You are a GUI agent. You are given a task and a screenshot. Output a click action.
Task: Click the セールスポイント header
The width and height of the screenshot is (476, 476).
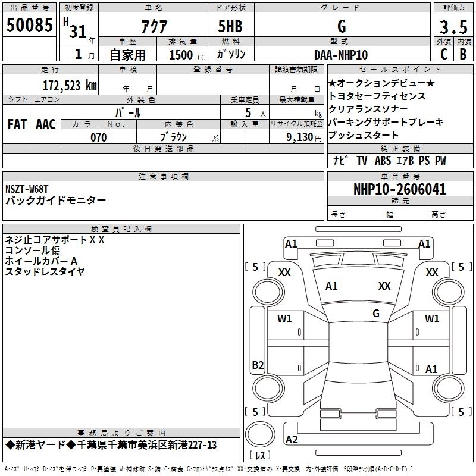pos(400,69)
